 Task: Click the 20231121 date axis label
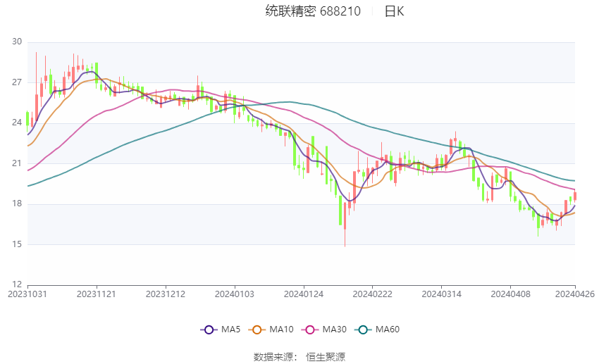tap(97, 294)
